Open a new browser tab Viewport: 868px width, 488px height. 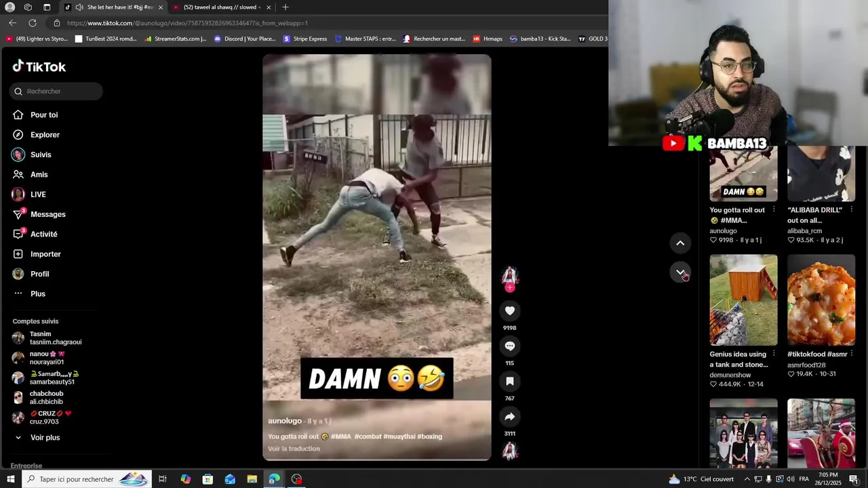[x=285, y=7]
